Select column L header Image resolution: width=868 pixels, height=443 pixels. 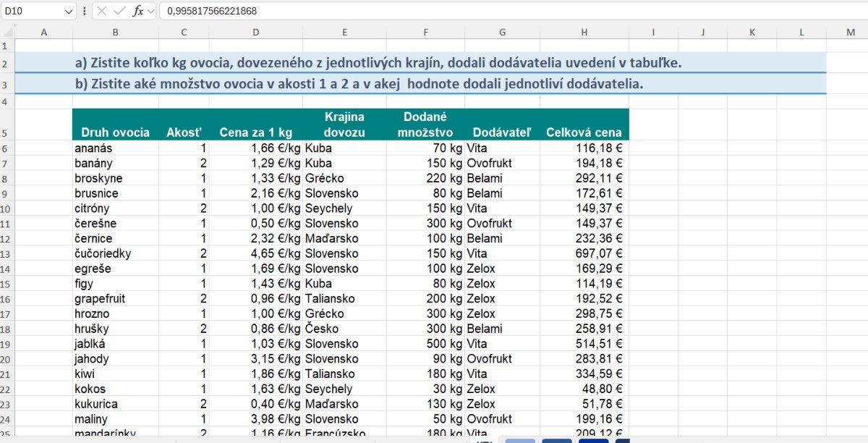[801, 32]
